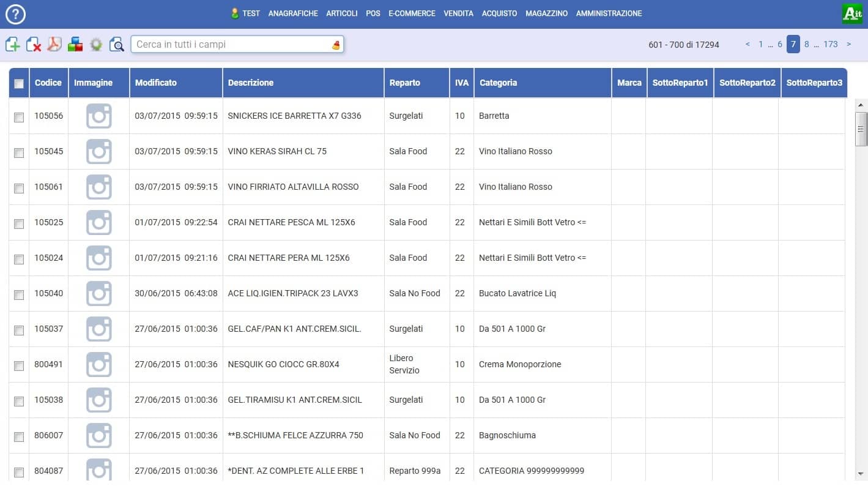The image size is (868, 486).
Task: Check the row for SNICKERS ICE BARRETTA
Action: (19, 117)
